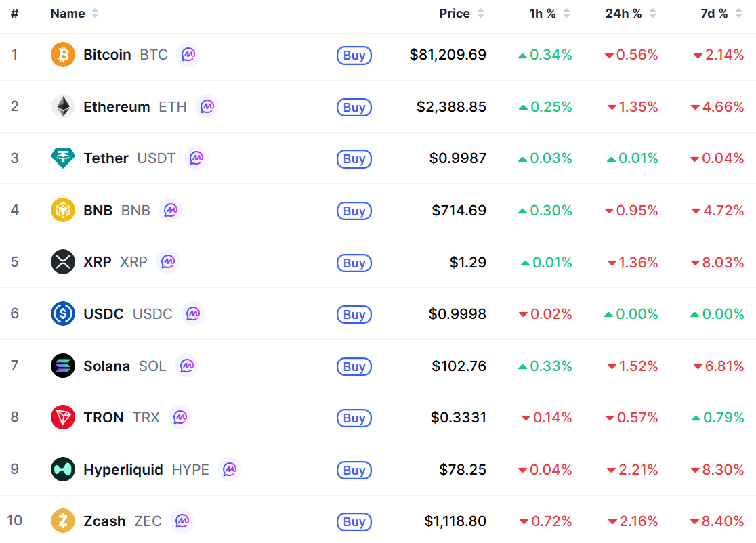Viewport: 756px width, 543px height.
Task: Click the Ethereum diamond logo icon
Action: coord(63,106)
